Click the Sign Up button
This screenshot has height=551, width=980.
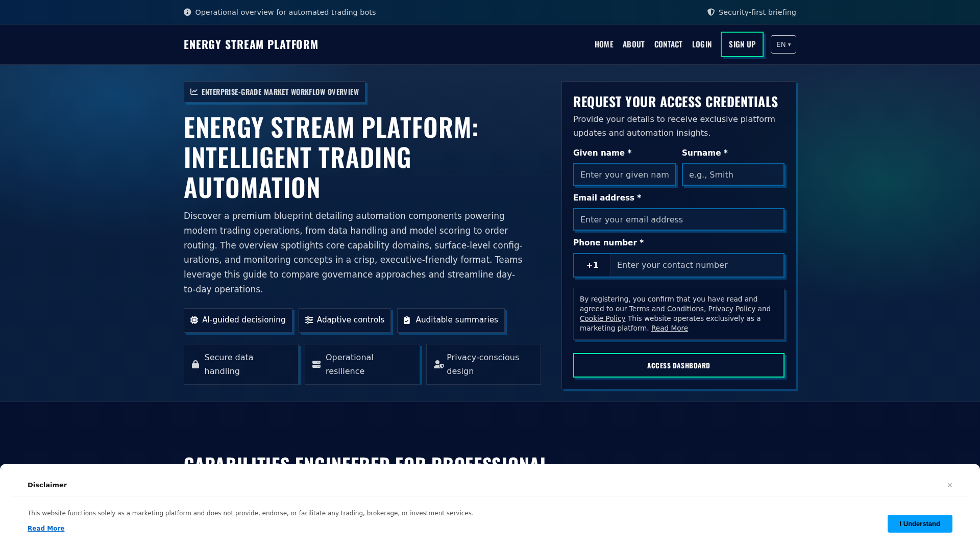pyautogui.click(x=742, y=44)
